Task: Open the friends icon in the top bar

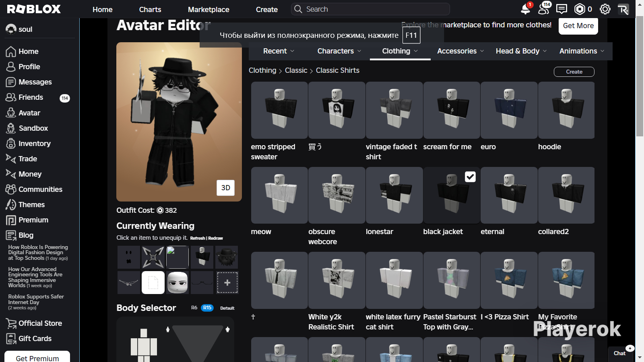Action: (544, 9)
